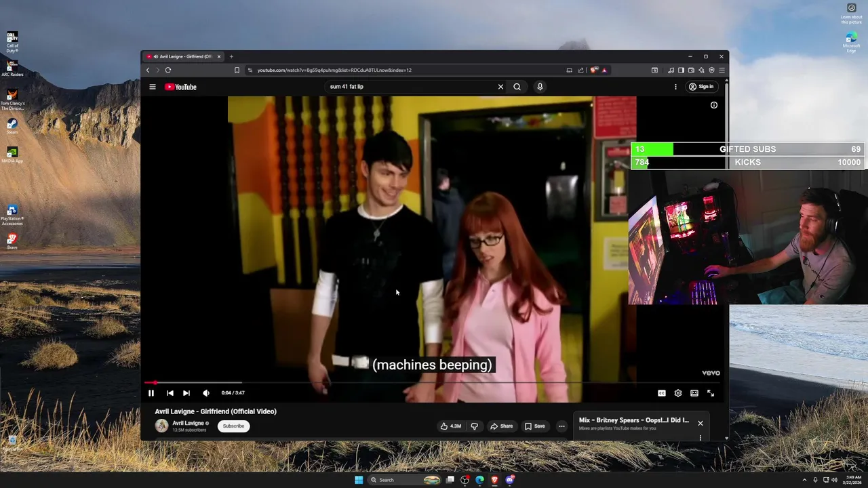This screenshot has width=868, height=488.
Task: Click the Brave Shields lion icon in address bar
Action: [594, 70]
